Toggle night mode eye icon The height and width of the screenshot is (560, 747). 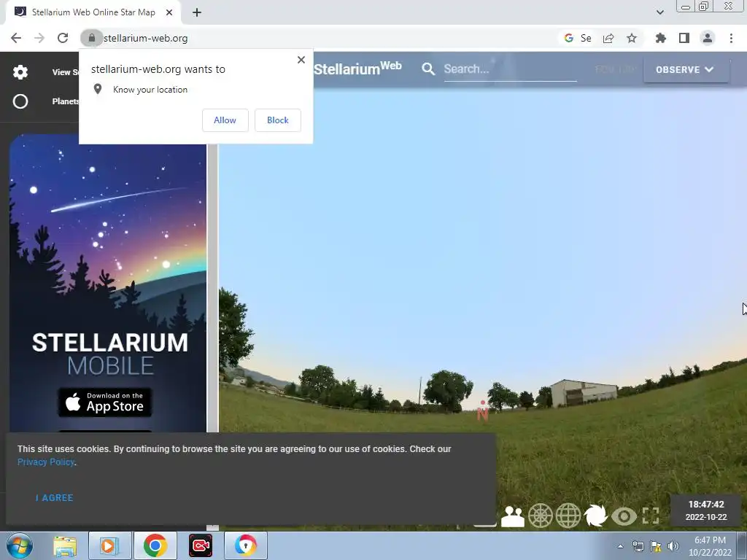click(x=624, y=516)
